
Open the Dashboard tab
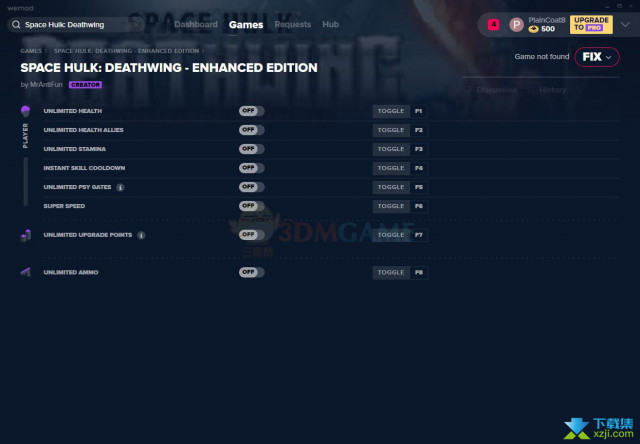(196, 24)
